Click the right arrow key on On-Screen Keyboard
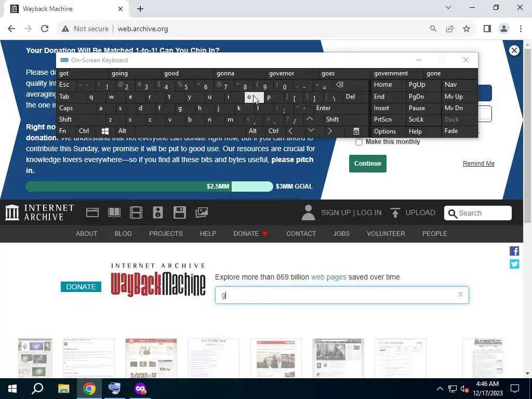532x399 pixels. point(329,131)
